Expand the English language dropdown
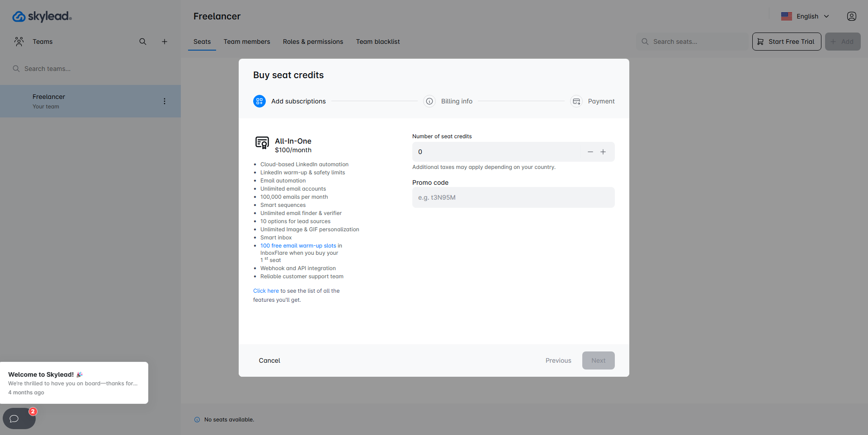Viewport: 868px width, 435px height. coord(806,16)
